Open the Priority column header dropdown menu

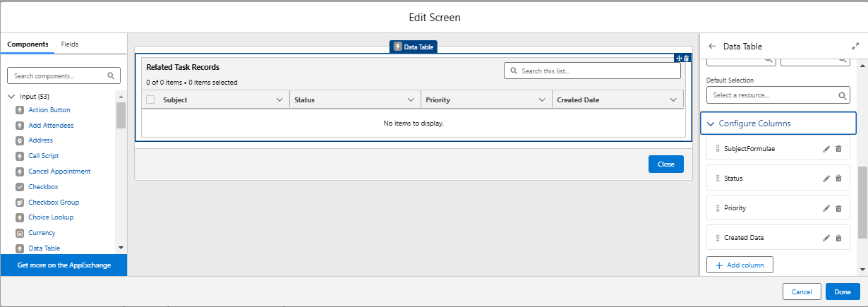(x=542, y=100)
